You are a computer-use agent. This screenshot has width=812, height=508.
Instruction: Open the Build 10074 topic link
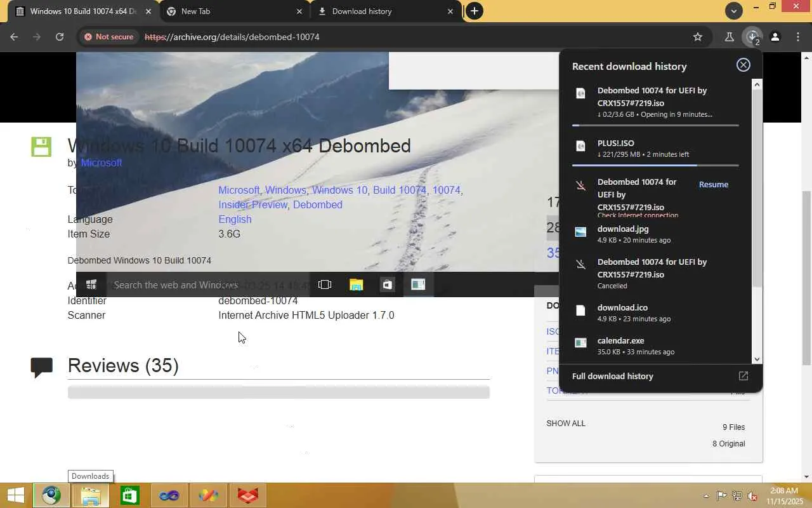coord(400,190)
